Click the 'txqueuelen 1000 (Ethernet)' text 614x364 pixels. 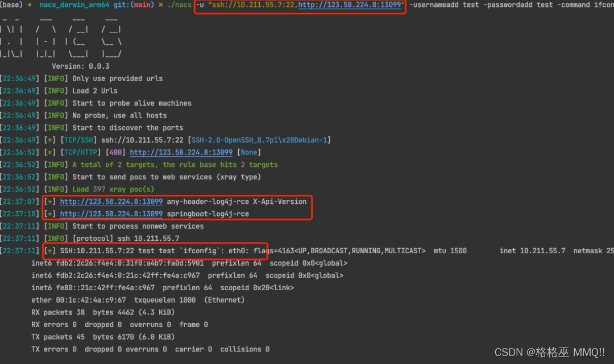point(189,300)
